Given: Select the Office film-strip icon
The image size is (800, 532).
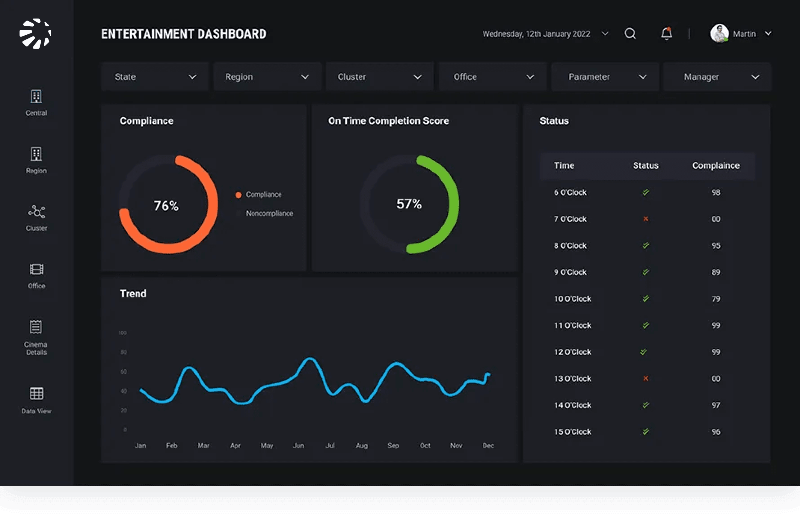Looking at the screenshot, I should (36, 270).
